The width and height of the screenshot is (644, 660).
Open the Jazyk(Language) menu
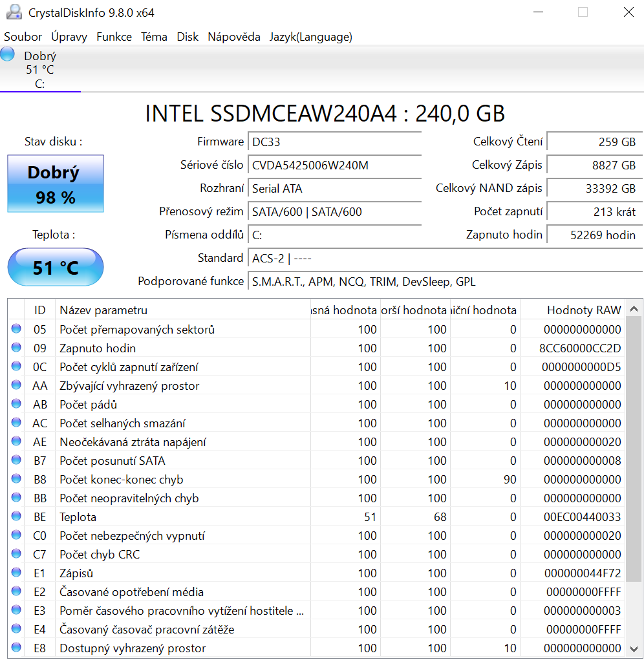click(311, 37)
